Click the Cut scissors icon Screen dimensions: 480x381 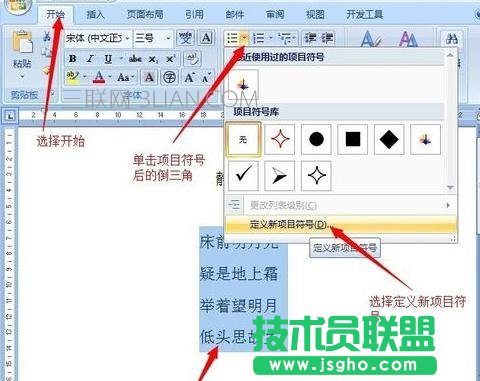pos(47,36)
